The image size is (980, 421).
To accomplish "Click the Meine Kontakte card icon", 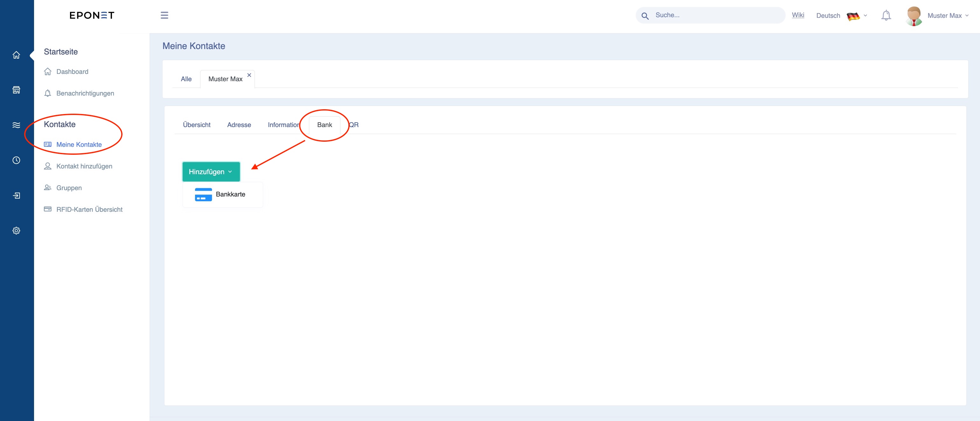I will click(x=47, y=145).
